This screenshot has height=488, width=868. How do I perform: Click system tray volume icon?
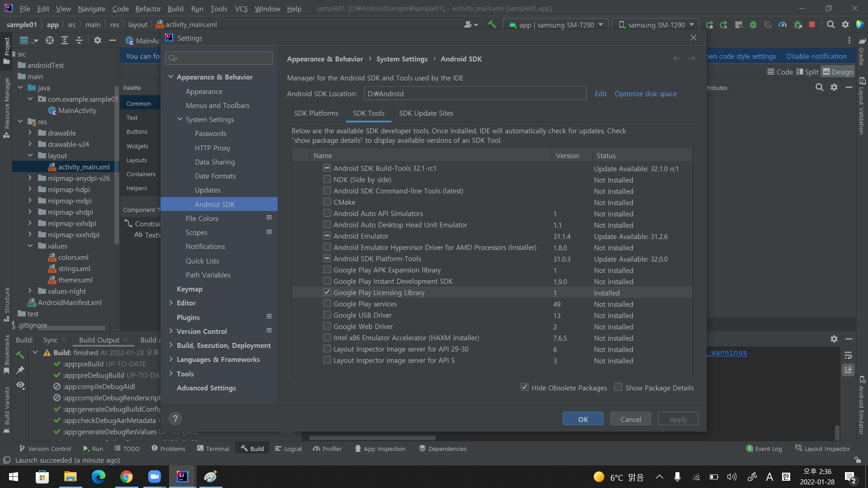click(731, 477)
